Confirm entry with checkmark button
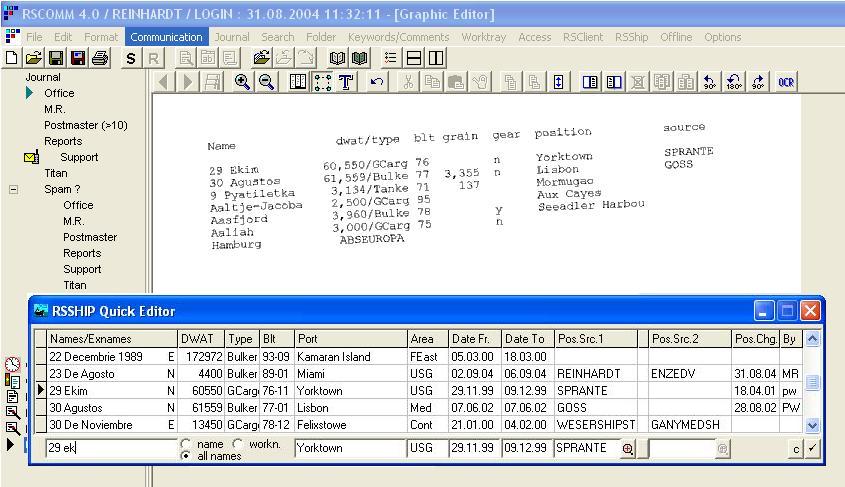The height and width of the screenshot is (487, 845). [813, 448]
